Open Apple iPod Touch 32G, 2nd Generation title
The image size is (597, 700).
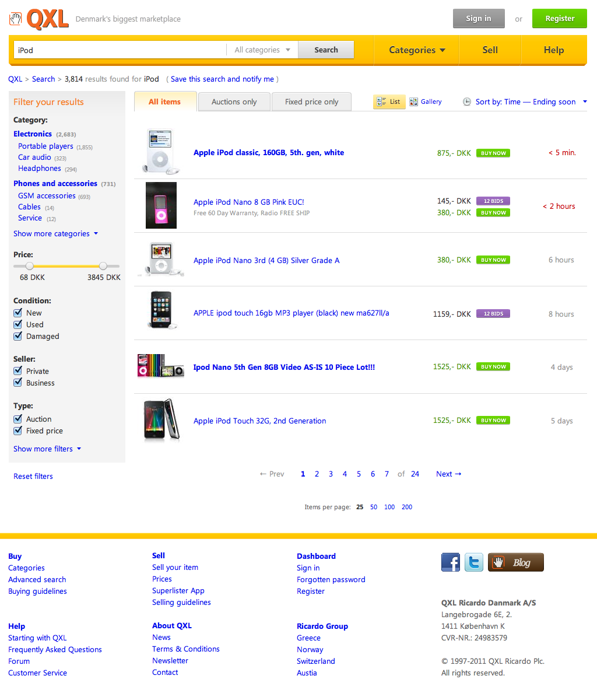[x=260, y=421]
